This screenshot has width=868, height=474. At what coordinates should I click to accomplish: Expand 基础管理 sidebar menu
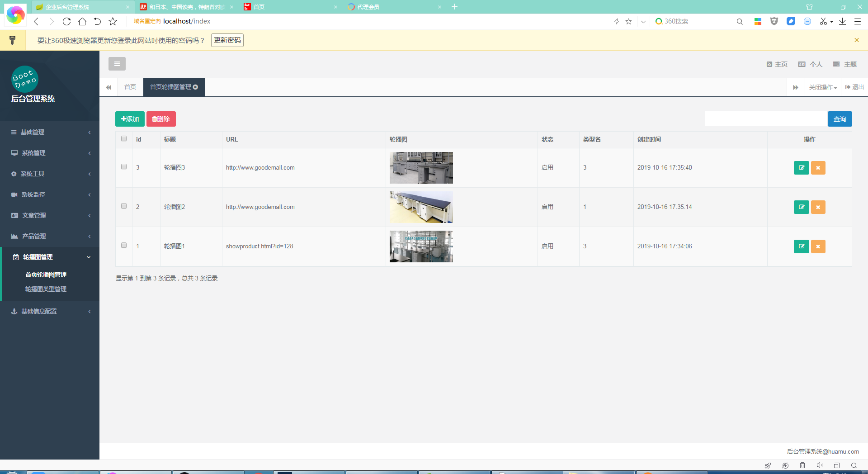click(50, 132)
